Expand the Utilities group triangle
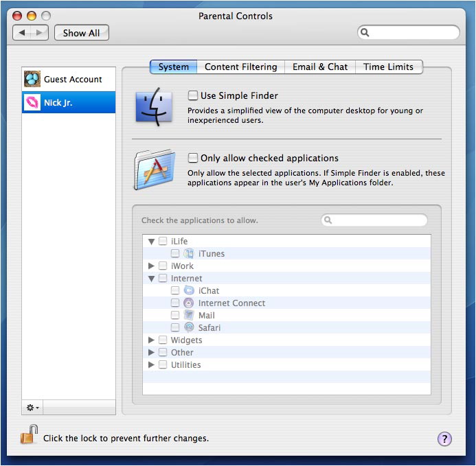 pyautogui.click(x=151, y=364)
